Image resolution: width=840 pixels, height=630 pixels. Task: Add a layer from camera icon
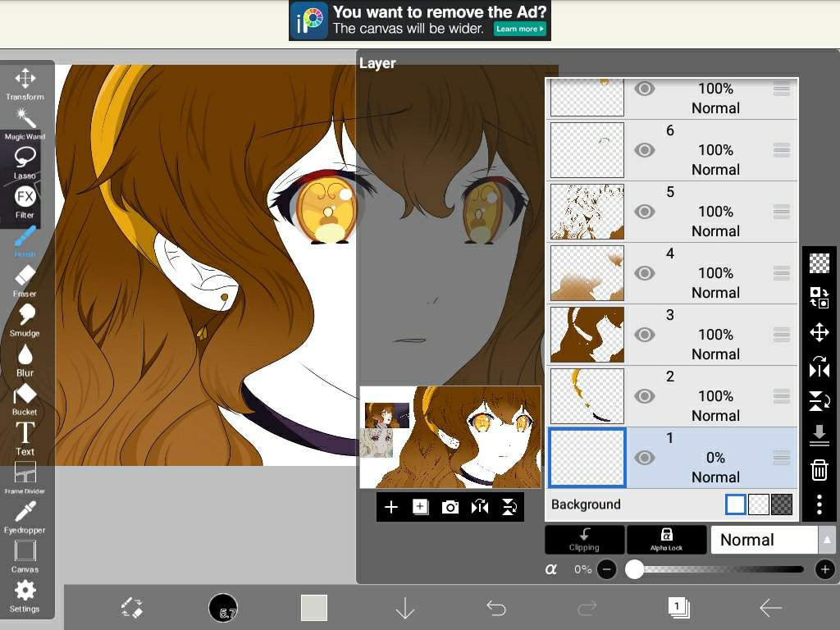pyautogui.click(x=450, y=507)
